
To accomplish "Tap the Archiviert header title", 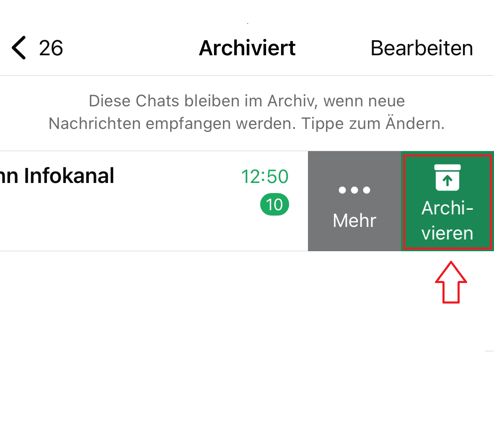I will click(x=247, y=48).
